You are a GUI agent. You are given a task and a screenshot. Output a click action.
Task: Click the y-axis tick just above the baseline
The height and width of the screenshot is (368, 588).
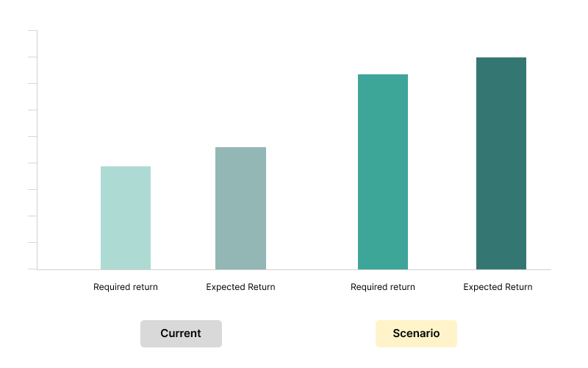(32, 243)
